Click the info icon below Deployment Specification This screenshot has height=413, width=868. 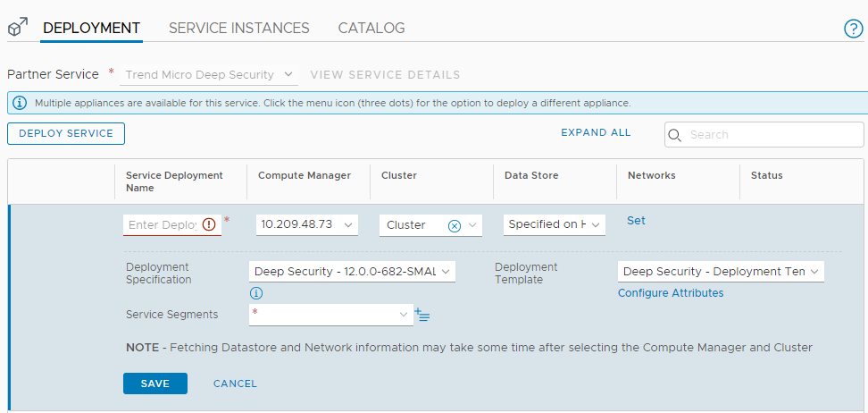tap(256, 292)
